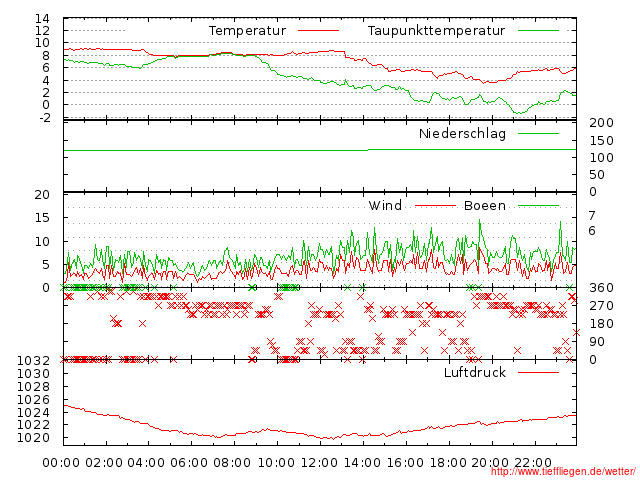Click the 15 wind speed axis value
Screen dimensions: 640x480
coord(42,218)
